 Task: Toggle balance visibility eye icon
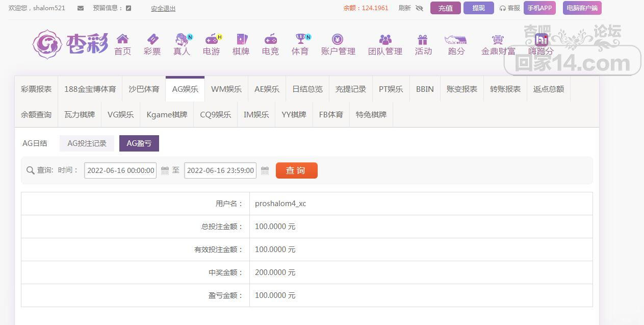pyautogui.click(x=420, y=8)
